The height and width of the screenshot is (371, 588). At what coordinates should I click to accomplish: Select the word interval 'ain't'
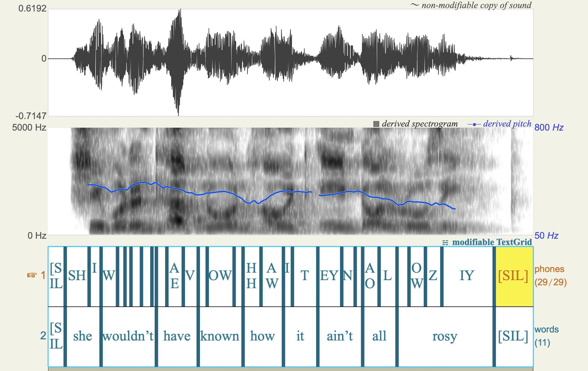point(340,336)
